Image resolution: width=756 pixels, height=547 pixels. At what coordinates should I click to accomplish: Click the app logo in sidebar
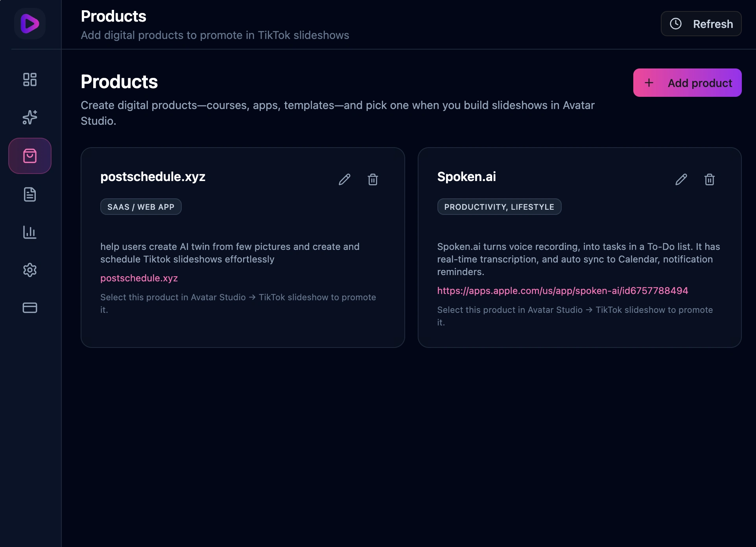(30, 24)
